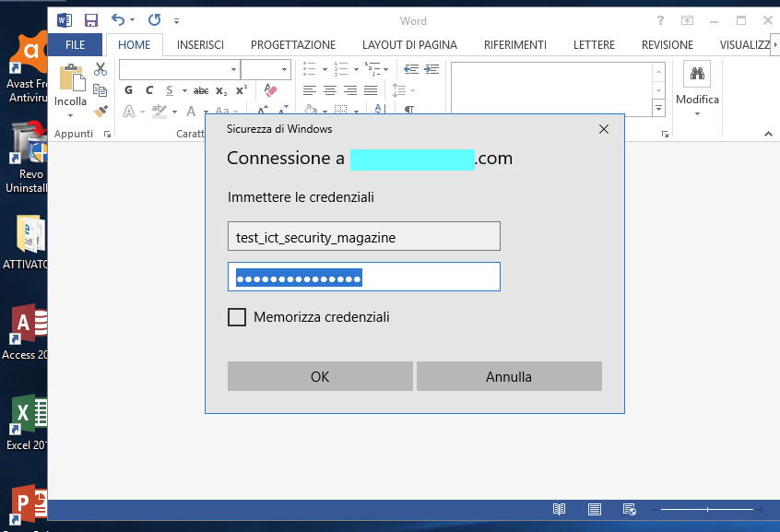Click the line spacing icon
The image size is (780, 532).
pyautogui.click(x=399, y=90)
